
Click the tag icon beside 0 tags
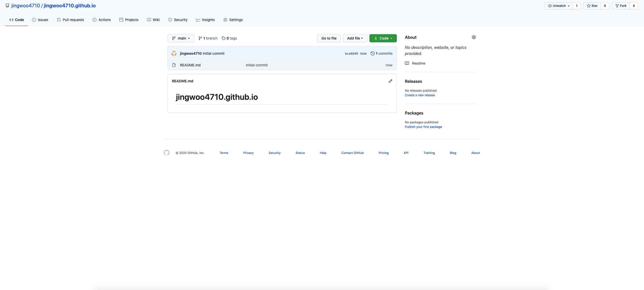[224, 38]
